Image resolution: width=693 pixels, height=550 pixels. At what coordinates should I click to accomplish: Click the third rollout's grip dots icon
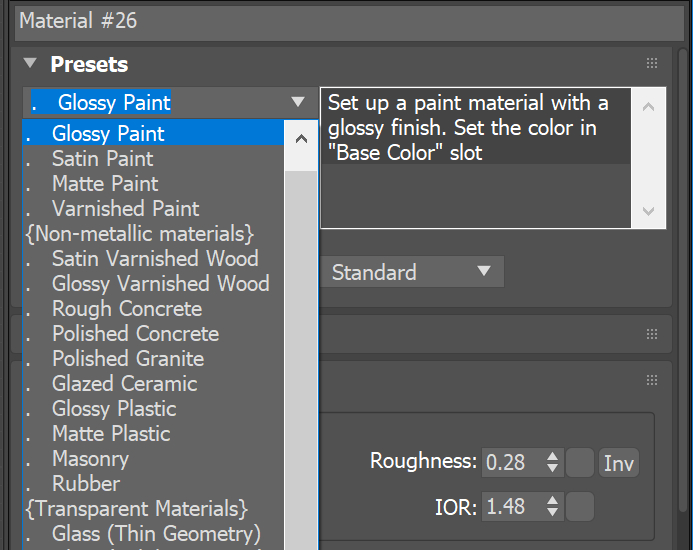(651, 380)
